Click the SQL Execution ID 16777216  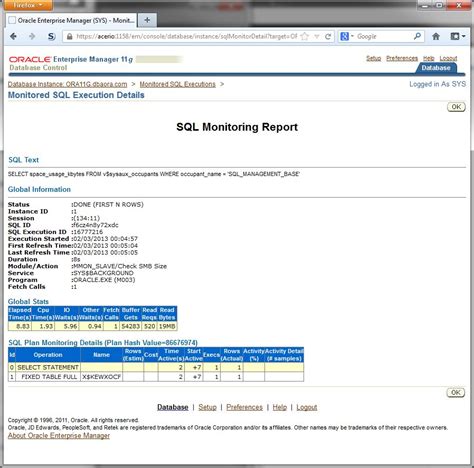click(x=88, y=232)
